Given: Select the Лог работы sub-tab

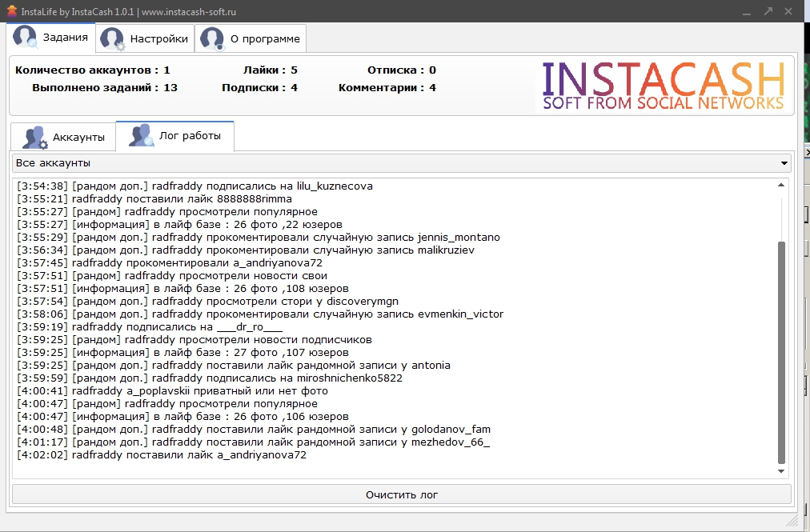Looking at the screenshot, I should (x=175, y=136).
